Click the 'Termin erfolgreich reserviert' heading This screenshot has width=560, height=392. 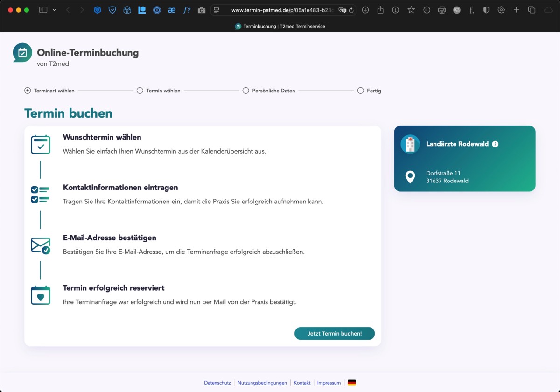pos(114,288)
